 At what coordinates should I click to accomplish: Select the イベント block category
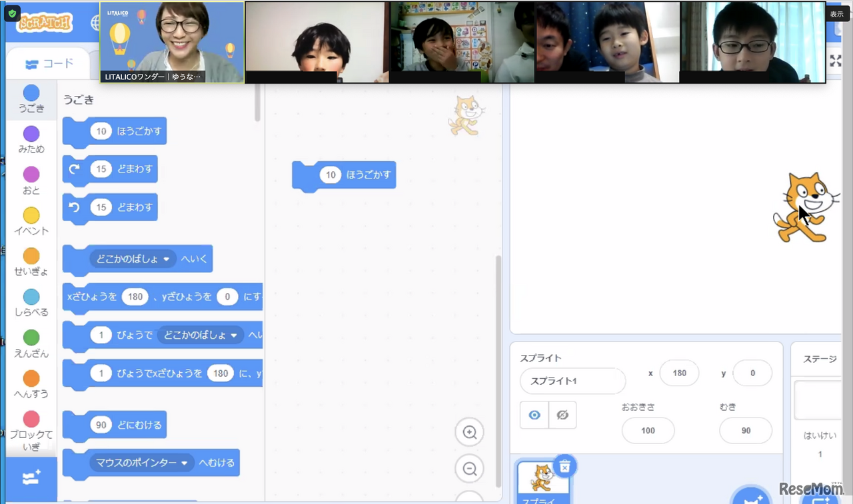[31, 216]
